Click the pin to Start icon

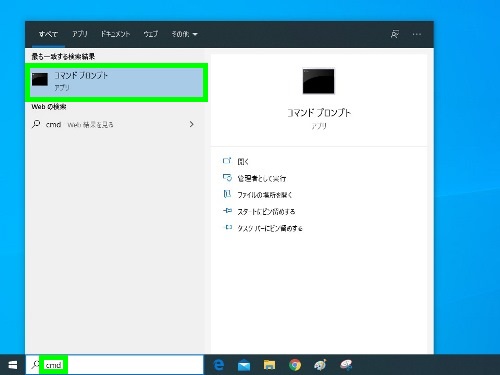point(227,211)
